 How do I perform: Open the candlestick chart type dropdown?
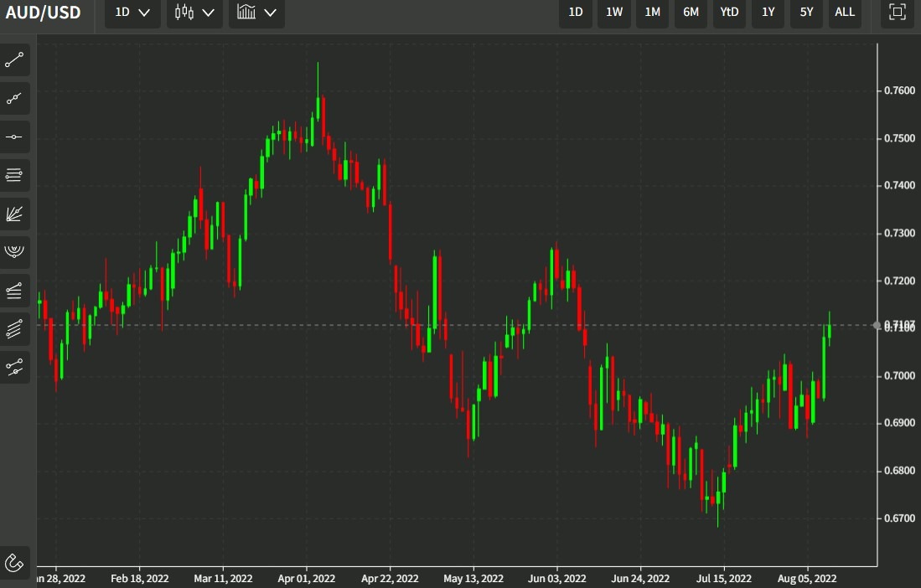pos(194,13)
